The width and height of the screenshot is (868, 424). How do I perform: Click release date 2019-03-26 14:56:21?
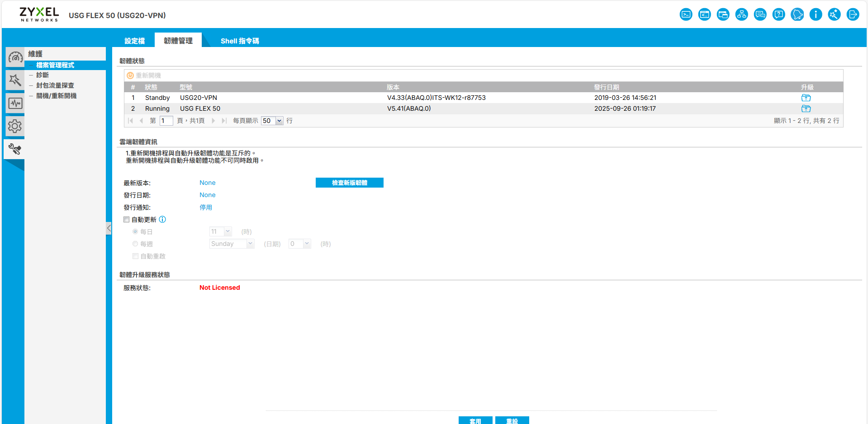click(x=625, y=98)
